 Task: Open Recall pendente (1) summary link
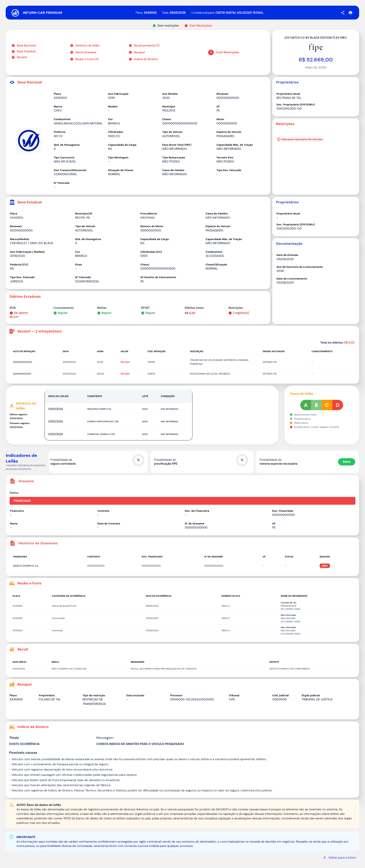click(x=146, y=46)
